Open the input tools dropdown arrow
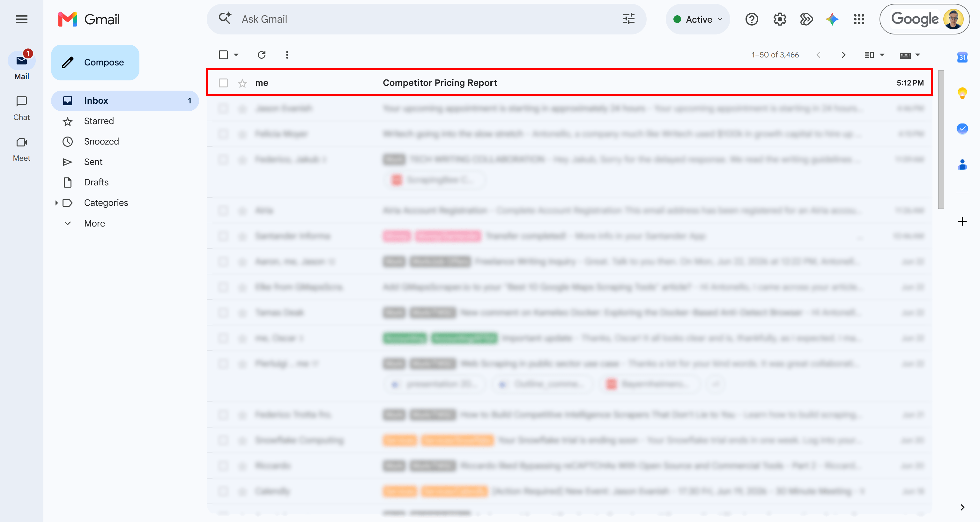The height and width of the screenshot is (522, 980). click(917, 55)
